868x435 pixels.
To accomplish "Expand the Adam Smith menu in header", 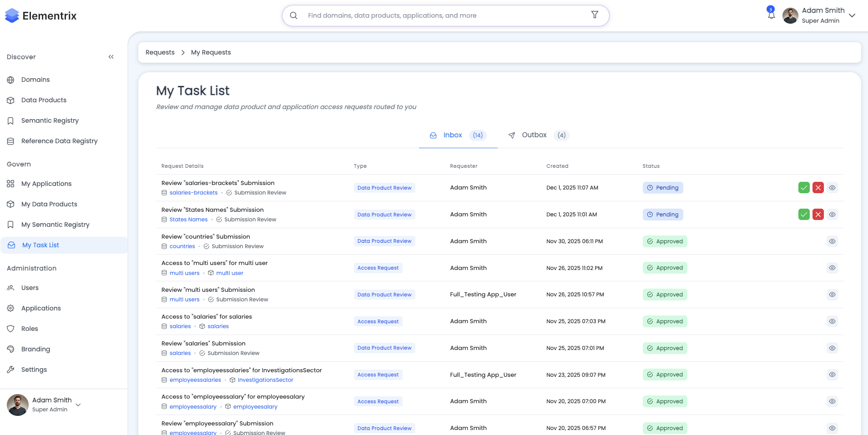I will point(852,15).
